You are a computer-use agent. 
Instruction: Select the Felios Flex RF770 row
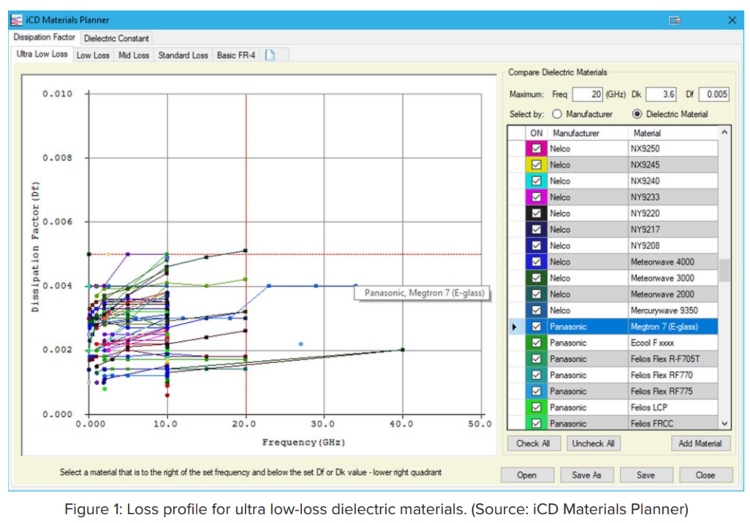(613, 375)
